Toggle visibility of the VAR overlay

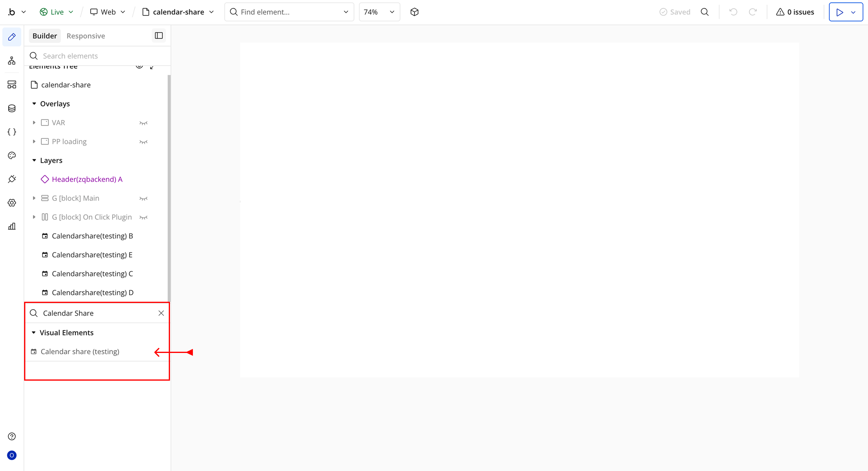tap(143, 123)
